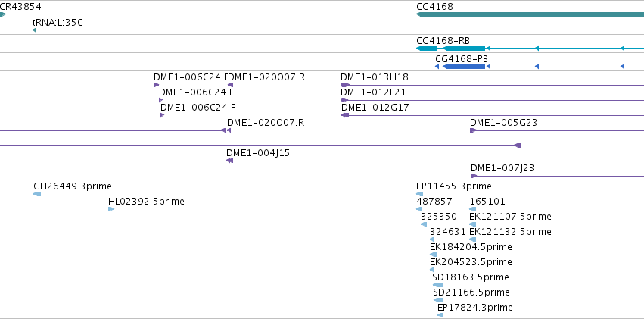Open the tRNA:L:35C feature label
The height and width of the screenshot is (319, 644).
click(58, 22)
